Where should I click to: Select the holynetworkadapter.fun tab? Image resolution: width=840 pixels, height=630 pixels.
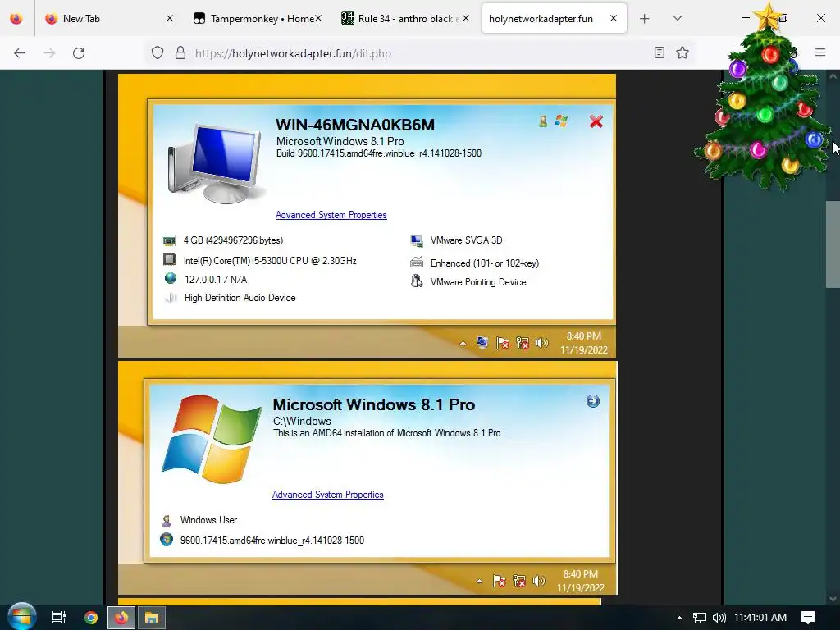(554, 19)
